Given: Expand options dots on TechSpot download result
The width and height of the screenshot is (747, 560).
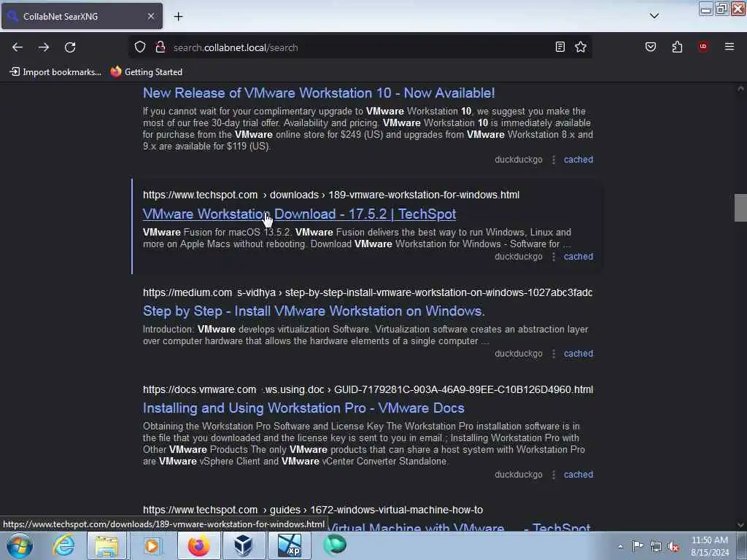Looking at the screenshot, I should pyautogui.click(x=553, y=257).
